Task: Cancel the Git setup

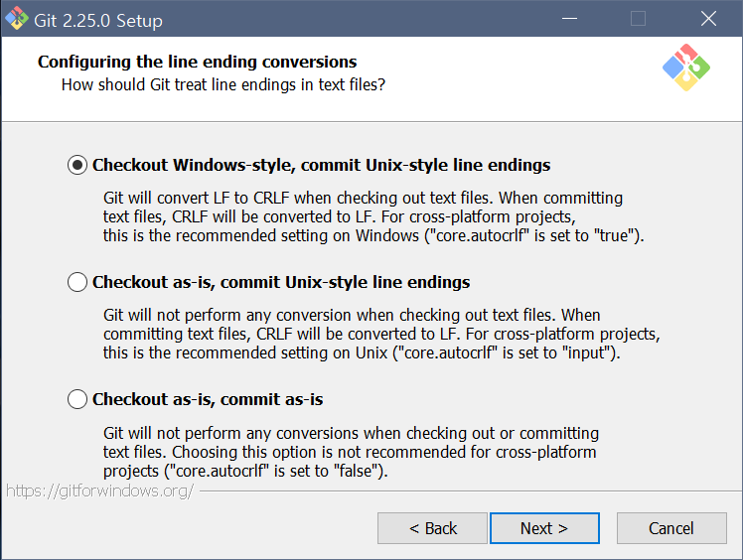Action: pyautogui.click(x=671, y=528)
